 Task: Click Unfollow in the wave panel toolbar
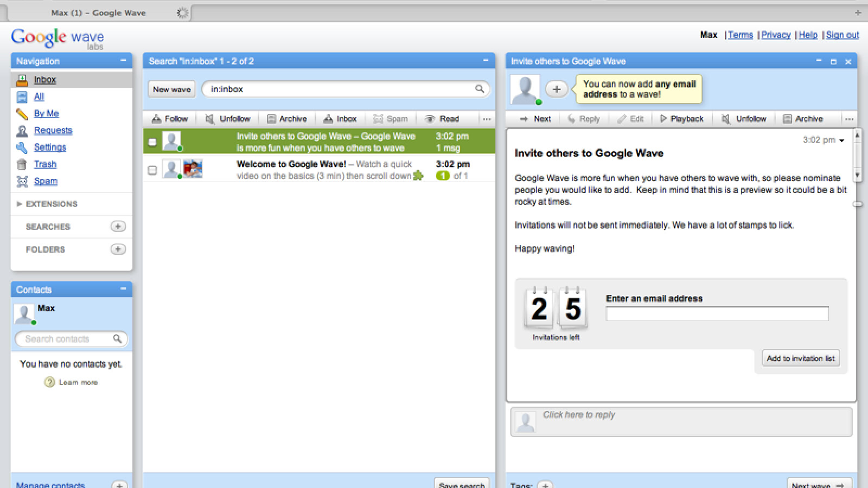[744, 119]
